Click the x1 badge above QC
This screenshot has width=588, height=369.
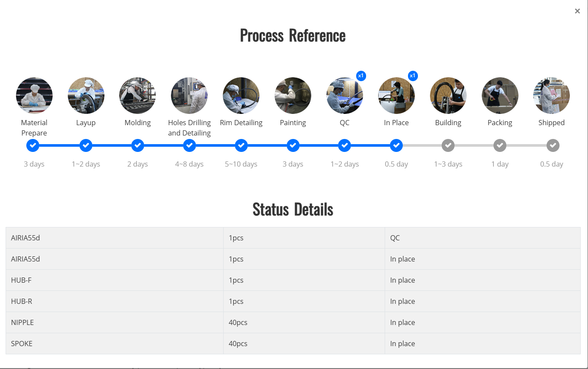click(x=361, y=76)
